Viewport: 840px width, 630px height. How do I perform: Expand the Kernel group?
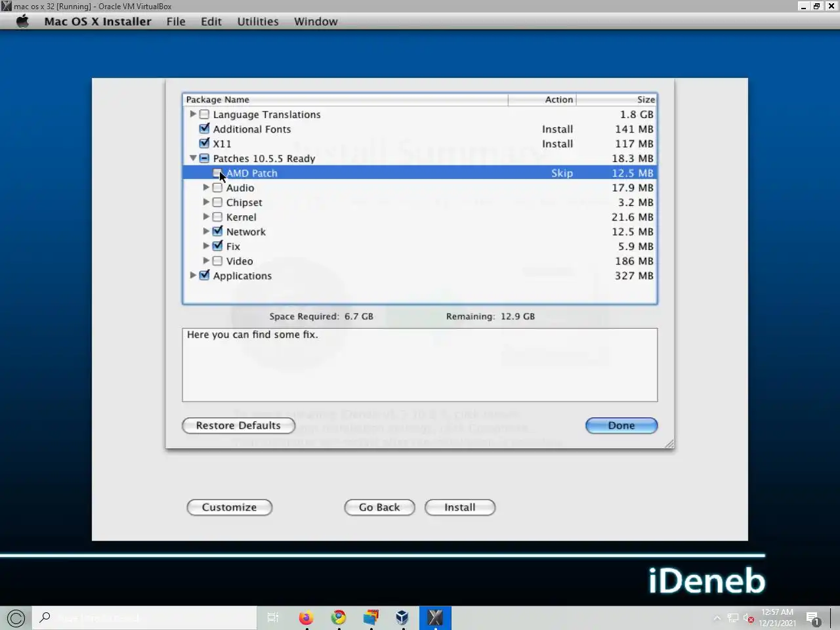click(x=206, y=217)
